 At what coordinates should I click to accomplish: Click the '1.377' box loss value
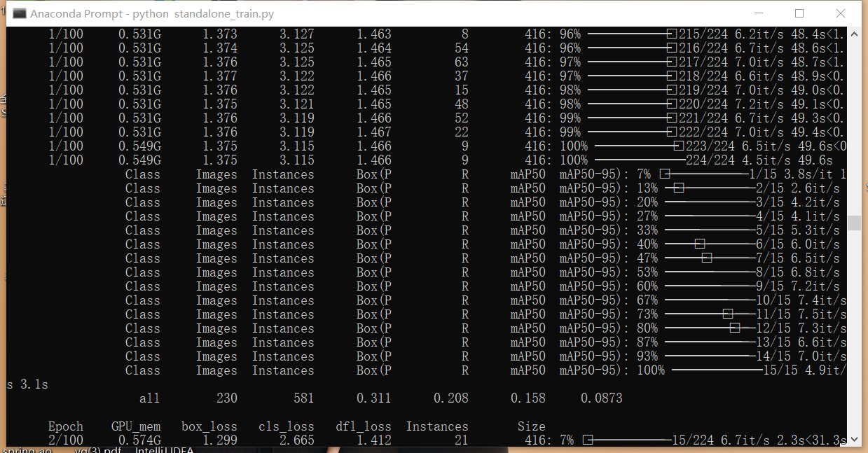pos(220,76)
